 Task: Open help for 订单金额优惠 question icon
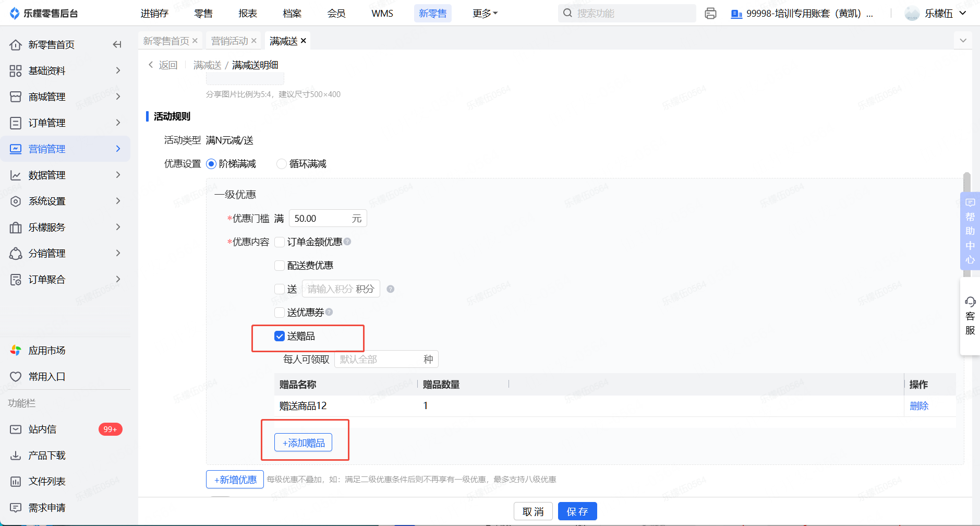pyautogui.click(x=347, y=242)
